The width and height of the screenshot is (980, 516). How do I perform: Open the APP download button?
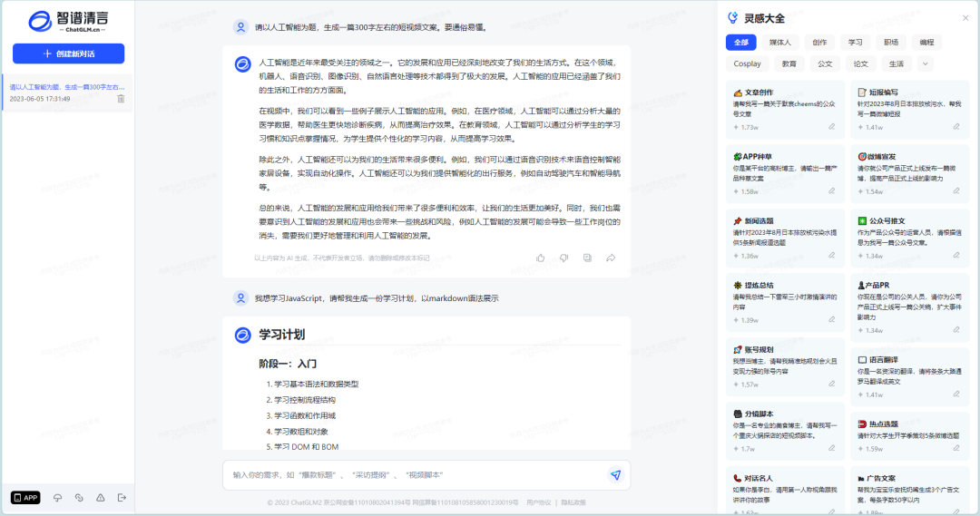tap(25, 498)
